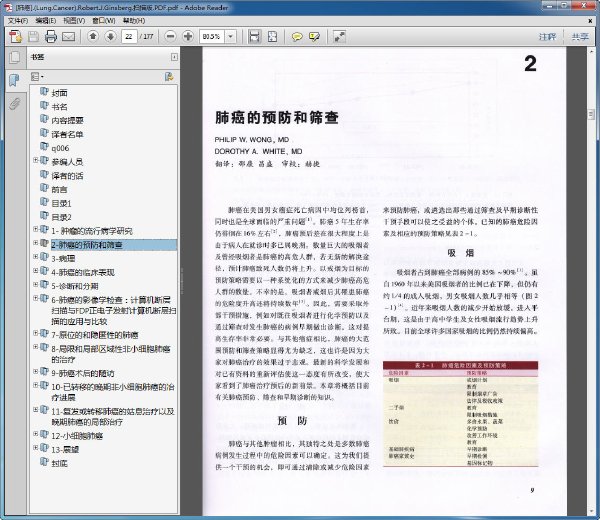600x520 pixels.
Task: Click the fit width scrolling icon
Action: pos(254,36)
